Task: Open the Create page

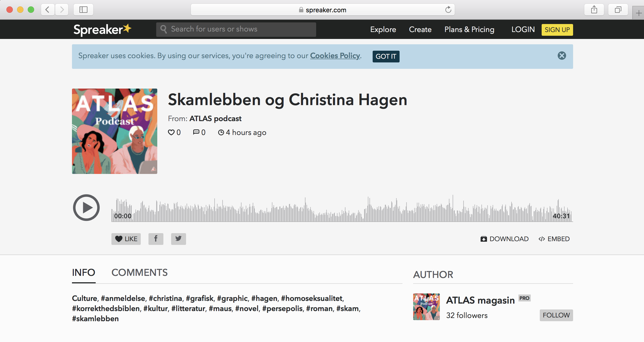Action: click(x=420, y=29)
